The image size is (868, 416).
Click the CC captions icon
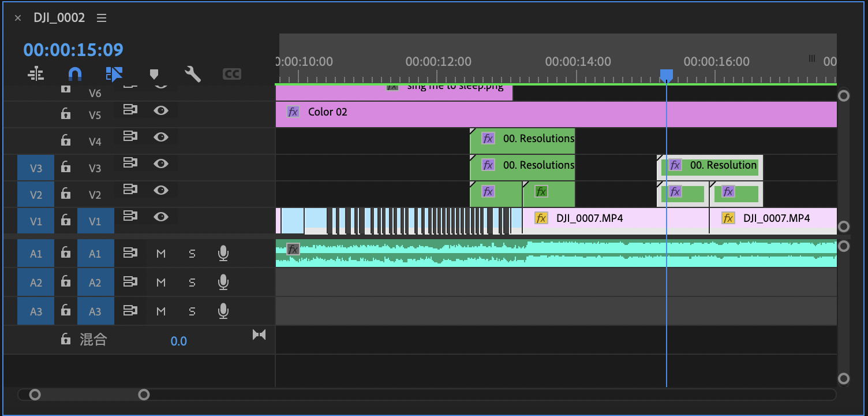pyautogui.click(x=231, y=74)
